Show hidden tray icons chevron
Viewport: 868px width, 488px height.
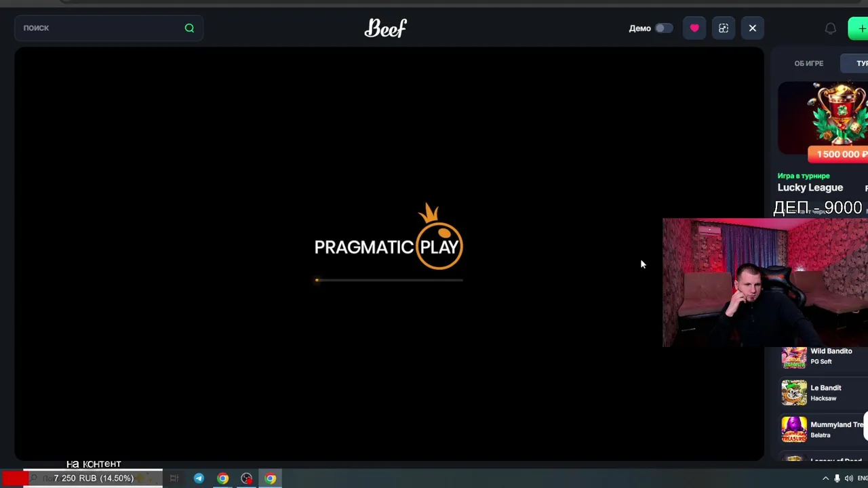825,479
